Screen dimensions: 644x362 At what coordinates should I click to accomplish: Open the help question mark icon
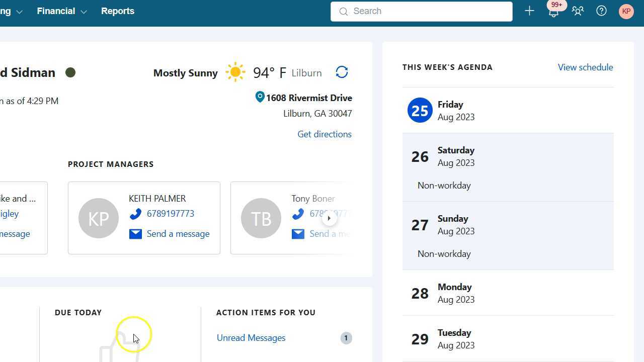(x=601, y=11)
